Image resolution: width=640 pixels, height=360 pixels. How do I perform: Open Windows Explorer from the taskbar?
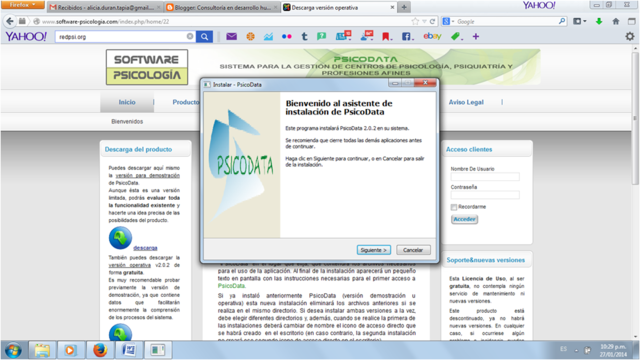(42, 350)
